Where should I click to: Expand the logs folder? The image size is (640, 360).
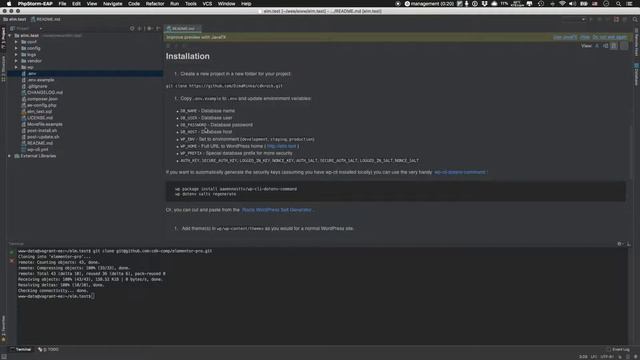tap(16, 55)
